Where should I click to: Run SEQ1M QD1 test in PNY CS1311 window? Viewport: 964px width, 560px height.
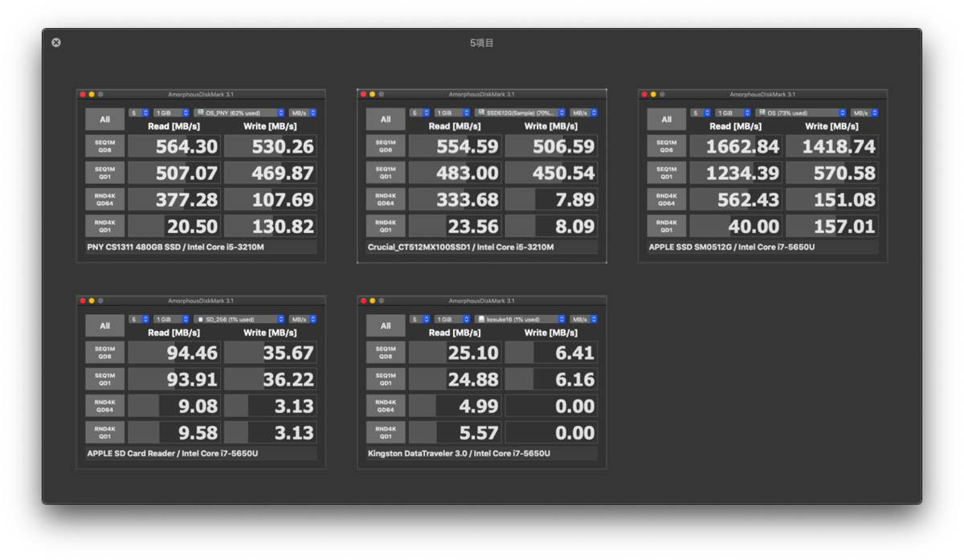(105, 173)
